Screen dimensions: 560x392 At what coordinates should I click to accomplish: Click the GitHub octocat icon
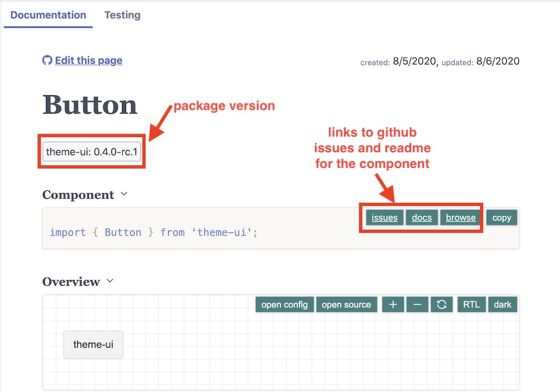[x=47, y=60]
